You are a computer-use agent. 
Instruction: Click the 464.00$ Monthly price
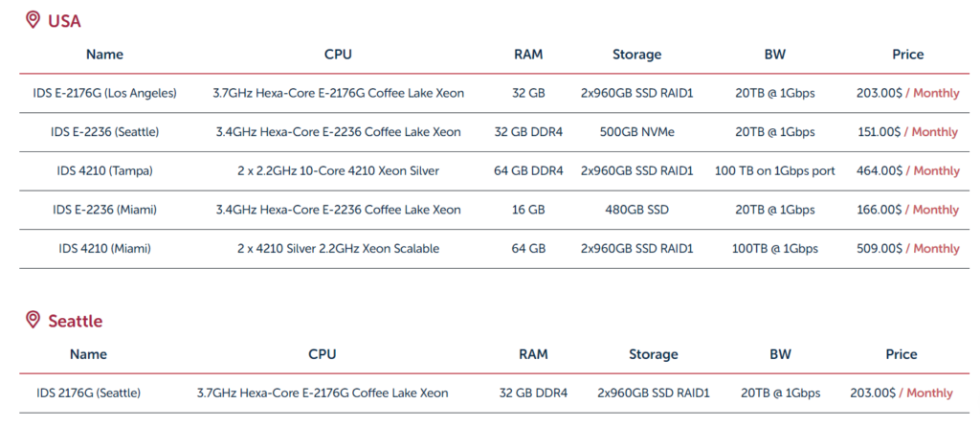[907, 170]
